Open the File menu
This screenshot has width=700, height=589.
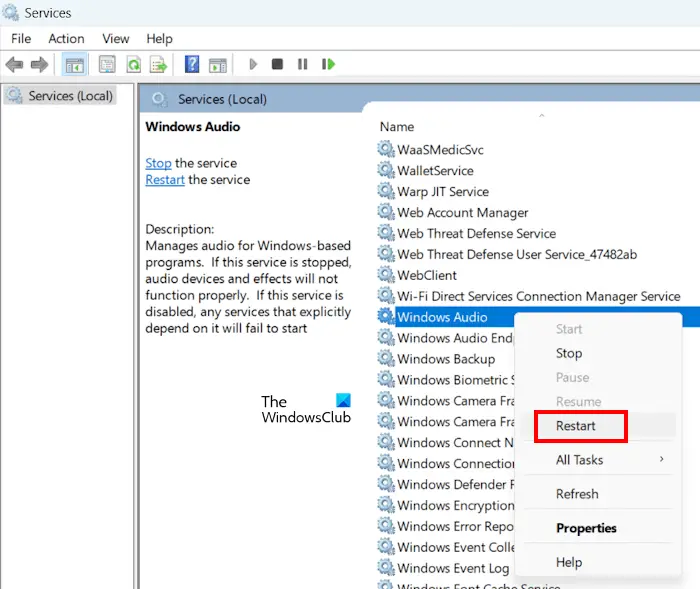point(21,38)
